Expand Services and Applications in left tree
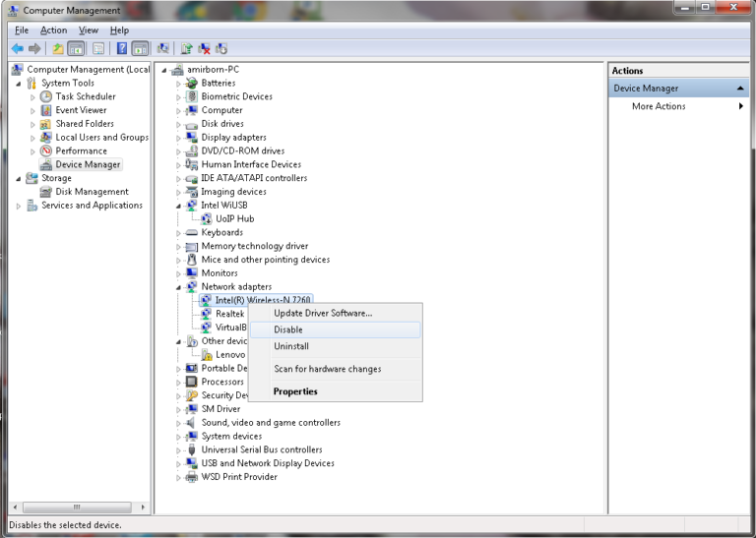This screenshot has width=756, height=538. tap(19, 206)
